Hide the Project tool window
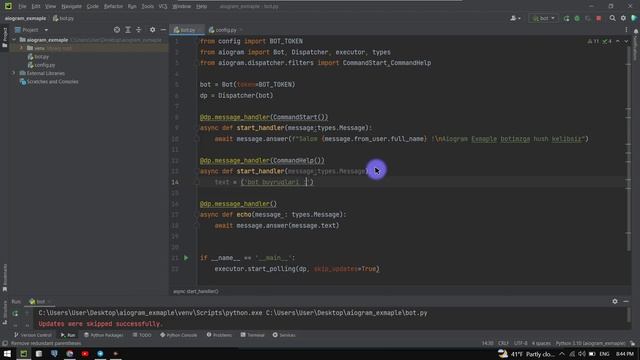The image size is (640, 360). coord(163,30)
